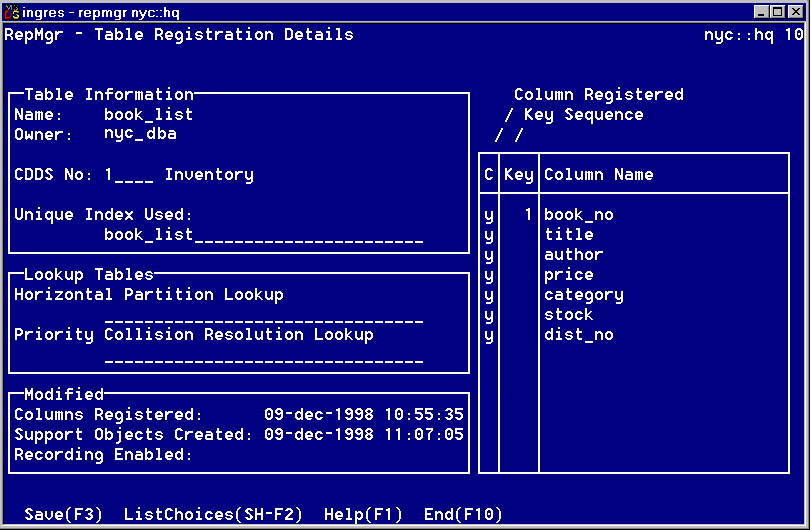Maximize the repmgr terminal window

[x=779, y=11]
